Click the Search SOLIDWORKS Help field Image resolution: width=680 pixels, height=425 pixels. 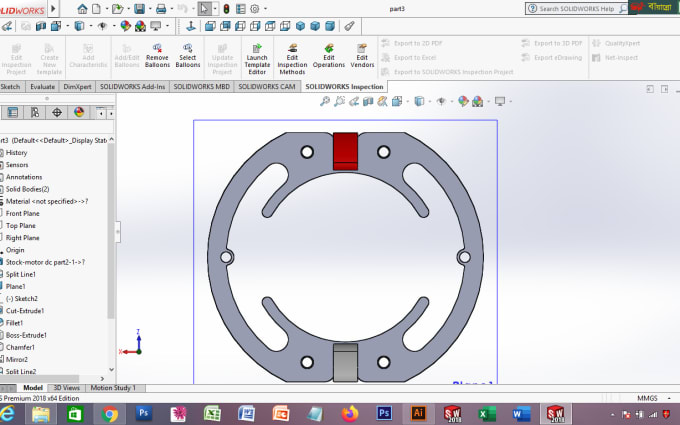click(x=576, y=8)
